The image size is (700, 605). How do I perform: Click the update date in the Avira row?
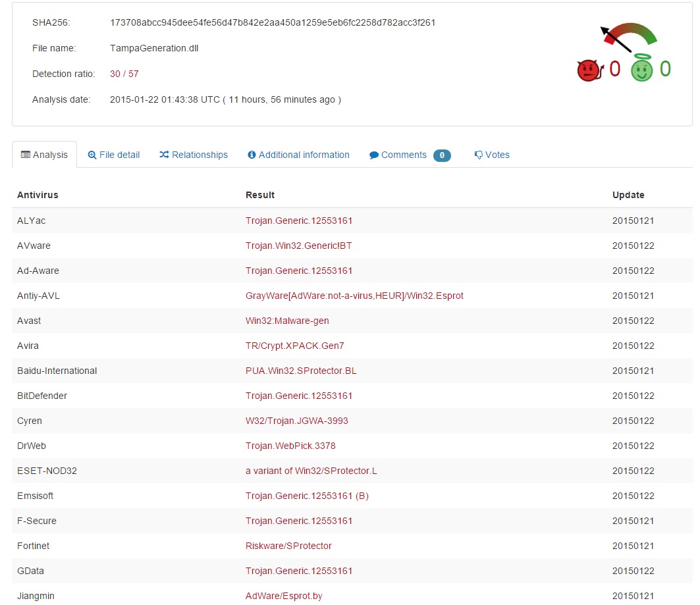[633, 346]
